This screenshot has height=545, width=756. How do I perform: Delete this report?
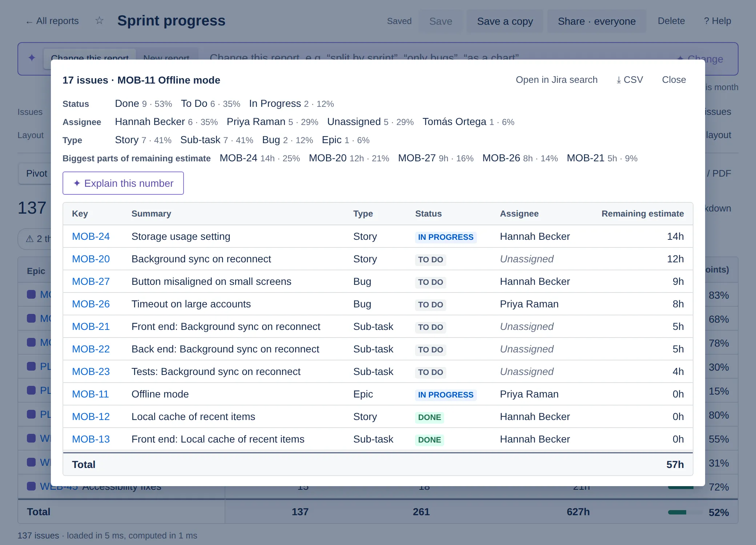click(671, 21)
